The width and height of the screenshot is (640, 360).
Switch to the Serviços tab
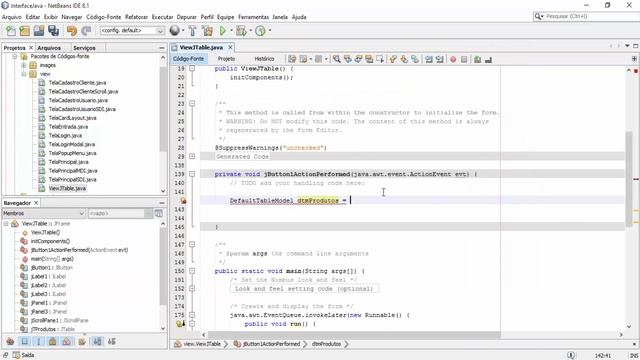(x=84, y=48)
